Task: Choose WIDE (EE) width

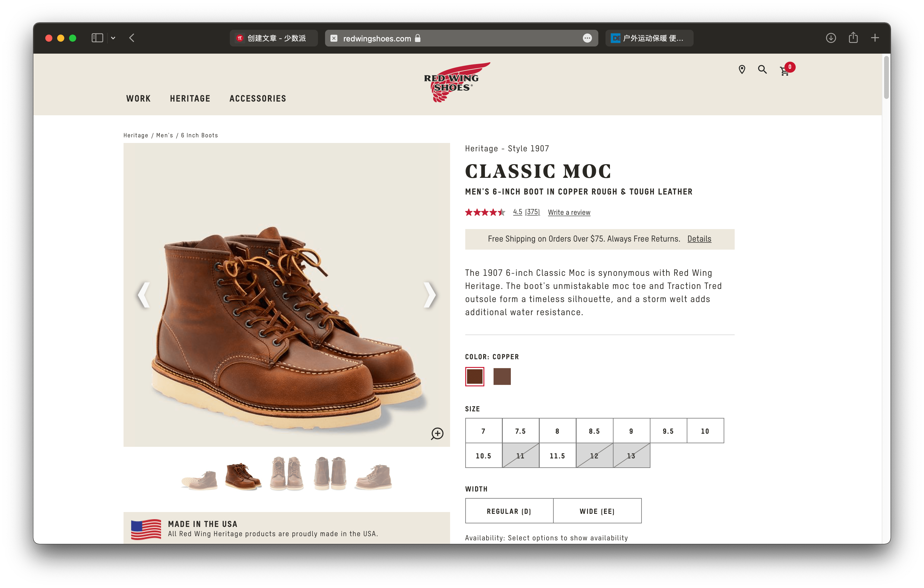Action: [x=597, y=511]
